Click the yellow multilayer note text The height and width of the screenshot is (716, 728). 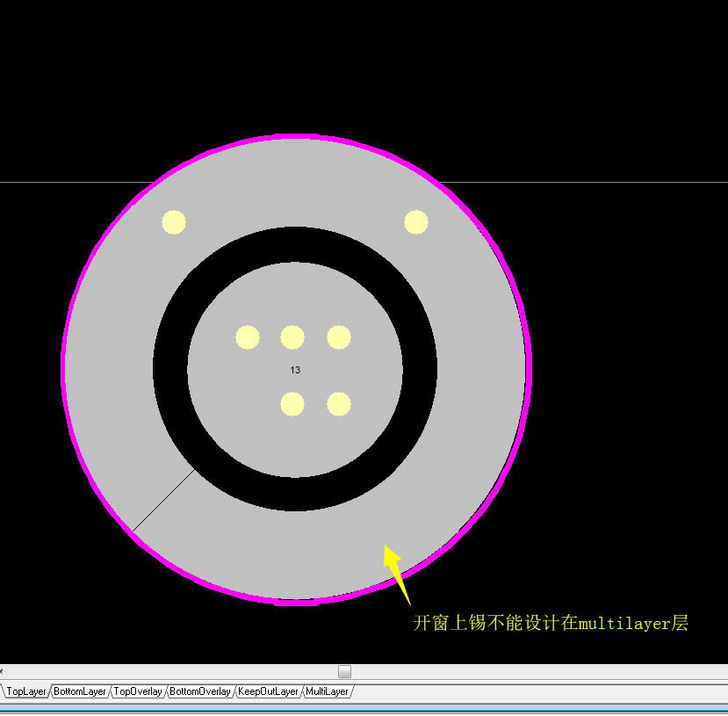(551, 624)
